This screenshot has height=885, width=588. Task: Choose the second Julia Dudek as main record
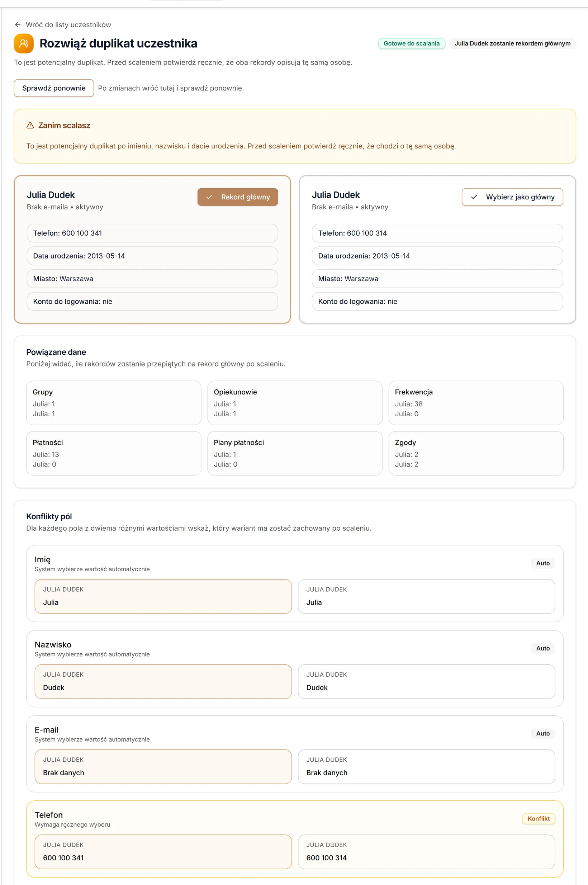(x=512, y=197)
